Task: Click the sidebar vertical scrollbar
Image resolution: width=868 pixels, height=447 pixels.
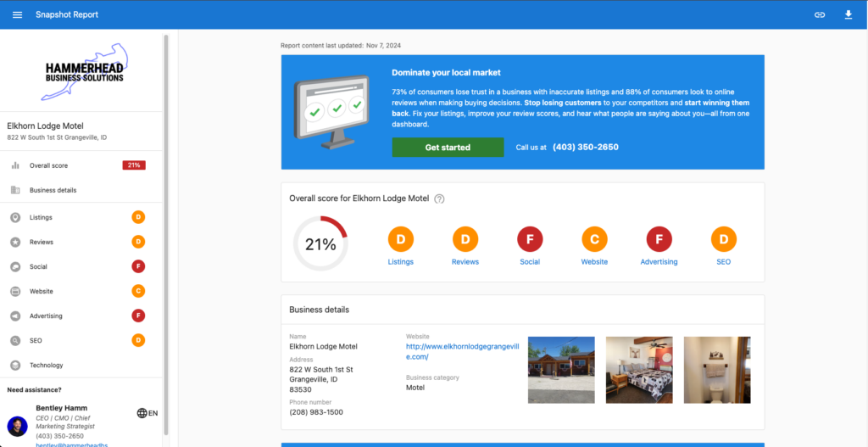Action: click(166, 234)
